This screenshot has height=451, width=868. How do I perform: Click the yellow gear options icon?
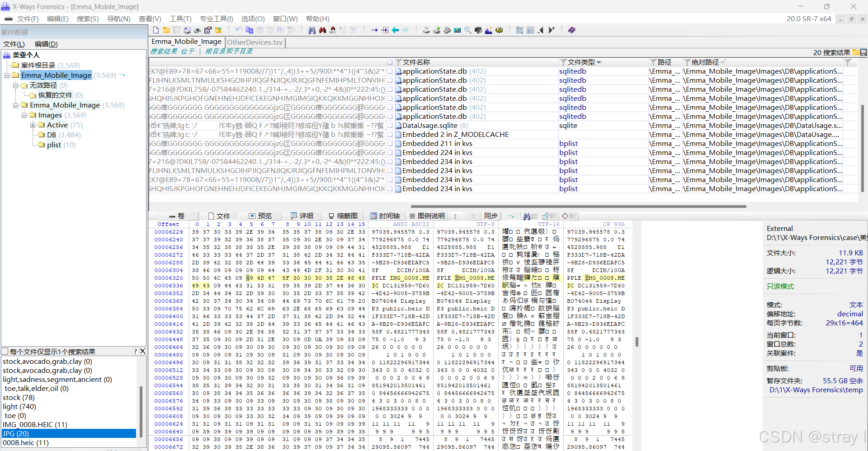pos(499,30)
